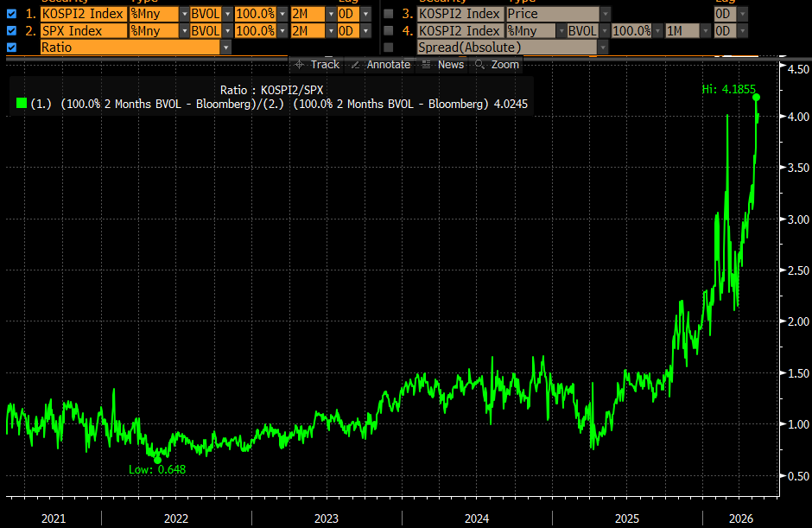
Task: Open row 4 0D lag dropdown arrow
Action: click(x=743, y=31)
